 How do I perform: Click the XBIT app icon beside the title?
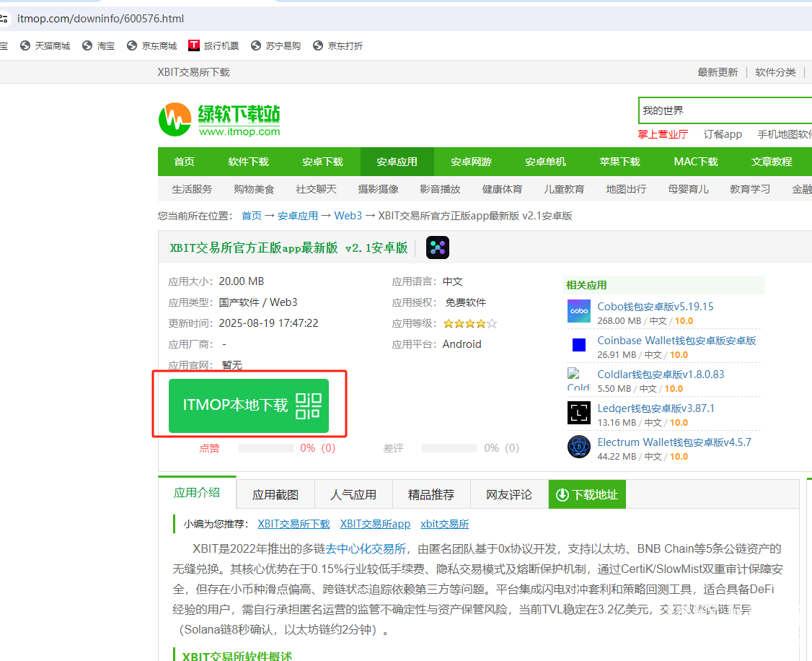(437, 248)
